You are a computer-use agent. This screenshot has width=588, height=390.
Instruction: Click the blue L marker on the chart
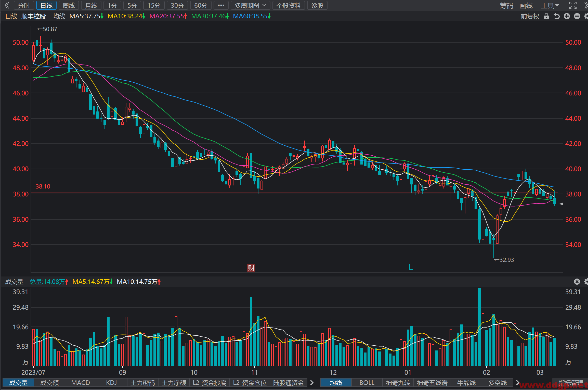[411, 267]
